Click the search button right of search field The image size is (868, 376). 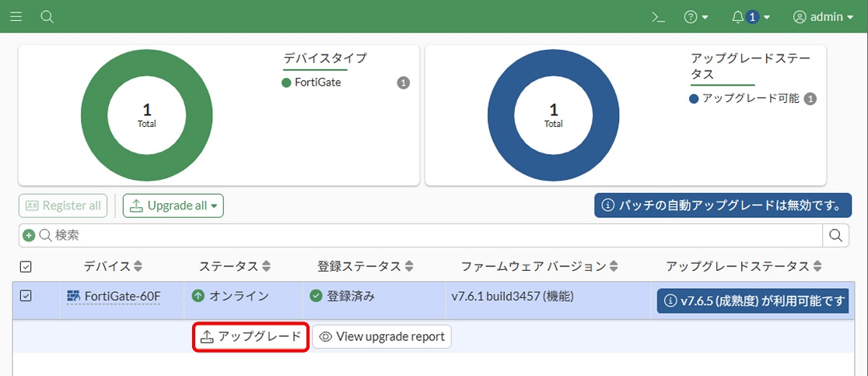pyautogui.click(x=836, y=235)
